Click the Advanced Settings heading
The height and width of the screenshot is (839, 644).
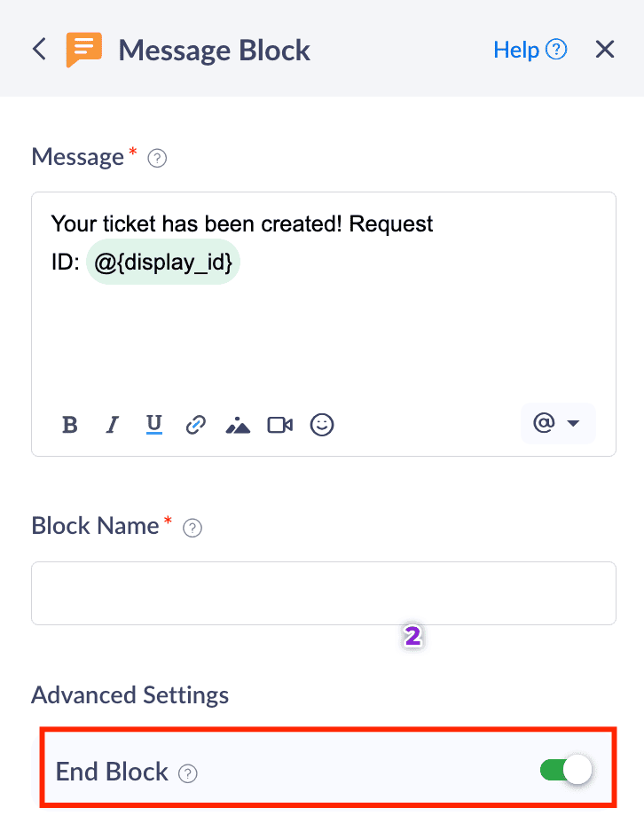point(130,694)
